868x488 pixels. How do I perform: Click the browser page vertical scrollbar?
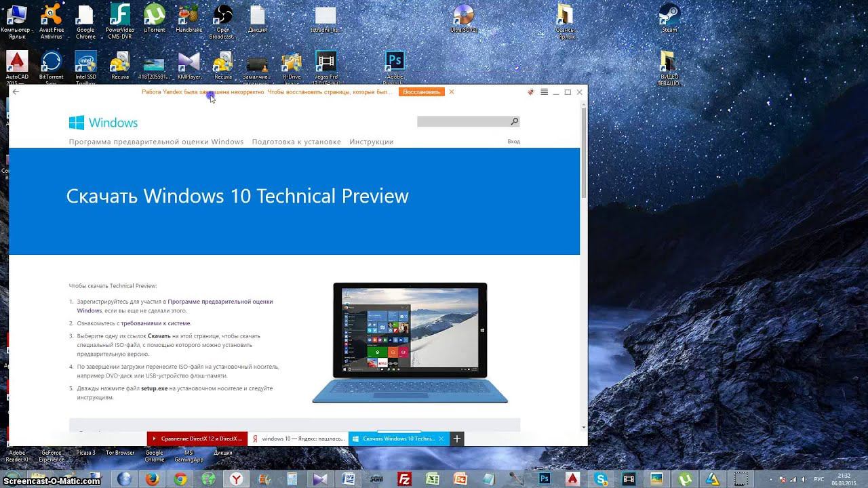pyautogui.click(x=584, y=152)
